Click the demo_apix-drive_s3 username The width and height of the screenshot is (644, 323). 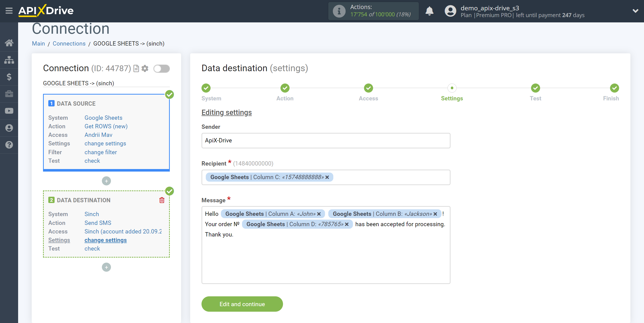[x=490, y=8]
